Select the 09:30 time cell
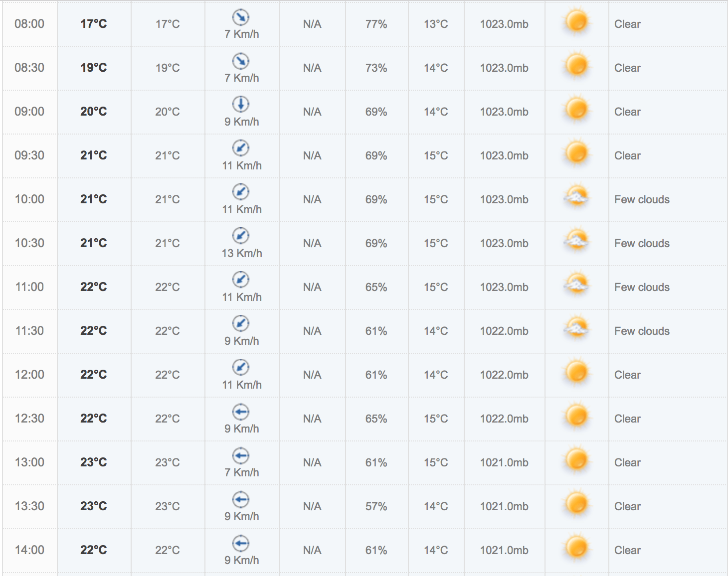728x576 pixels. (29, 155)
